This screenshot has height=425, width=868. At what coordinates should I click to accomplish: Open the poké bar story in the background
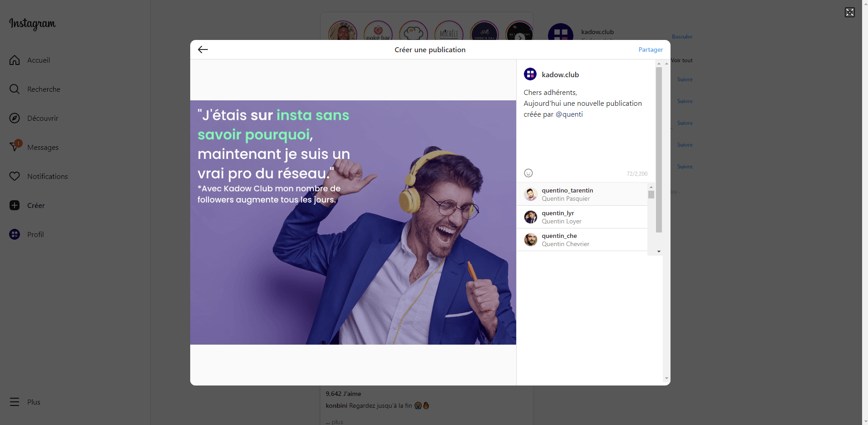tap(378, 31)
